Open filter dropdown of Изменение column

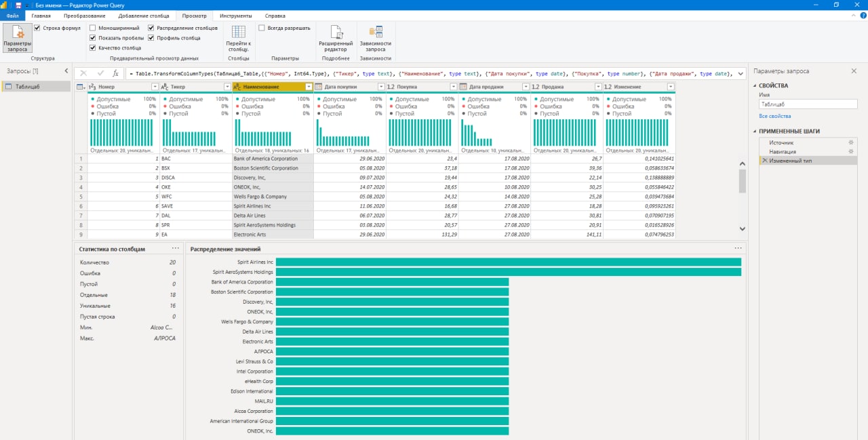[671, 87]
